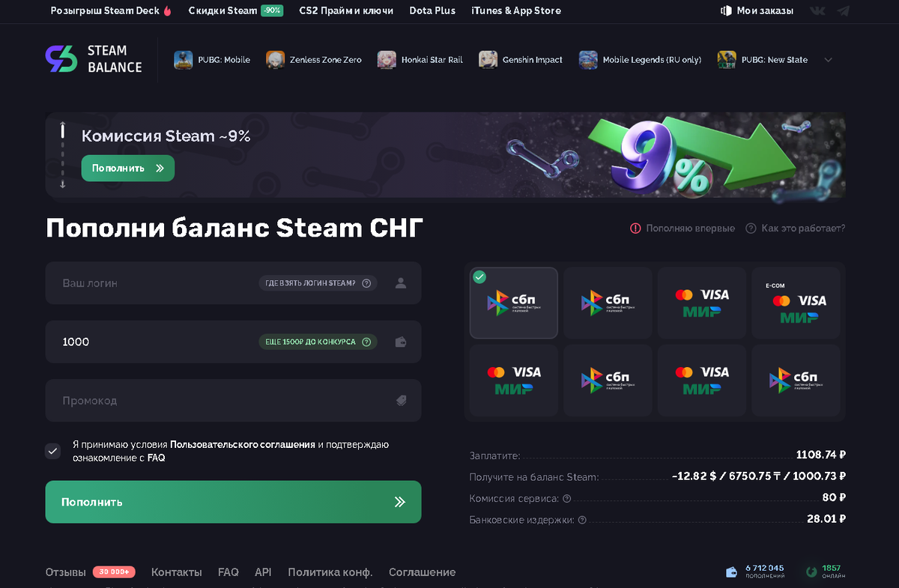Viewport: 899px width, 588px height.
Task: Open the Telegram icon in header
Action: [x=844, y=11]
